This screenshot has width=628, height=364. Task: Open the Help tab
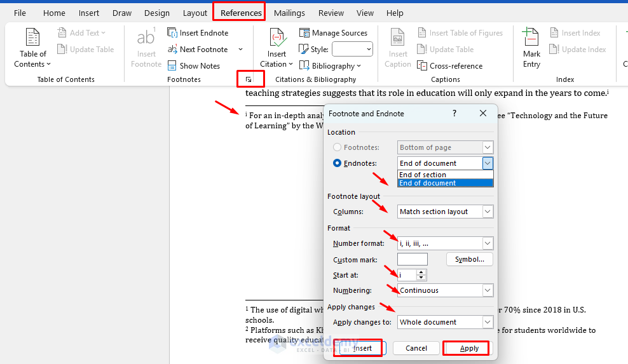click(395, 13)
